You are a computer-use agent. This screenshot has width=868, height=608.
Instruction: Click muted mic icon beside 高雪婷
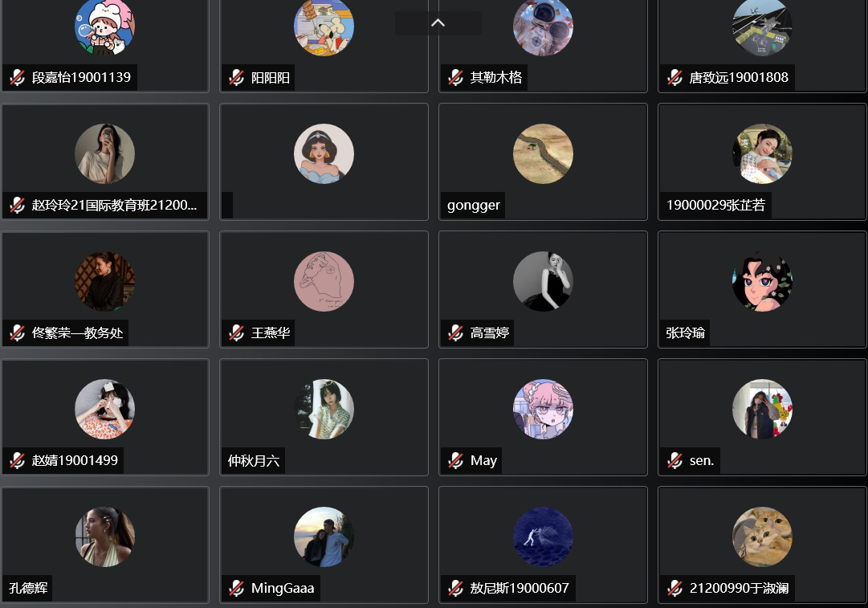[455, 333]
